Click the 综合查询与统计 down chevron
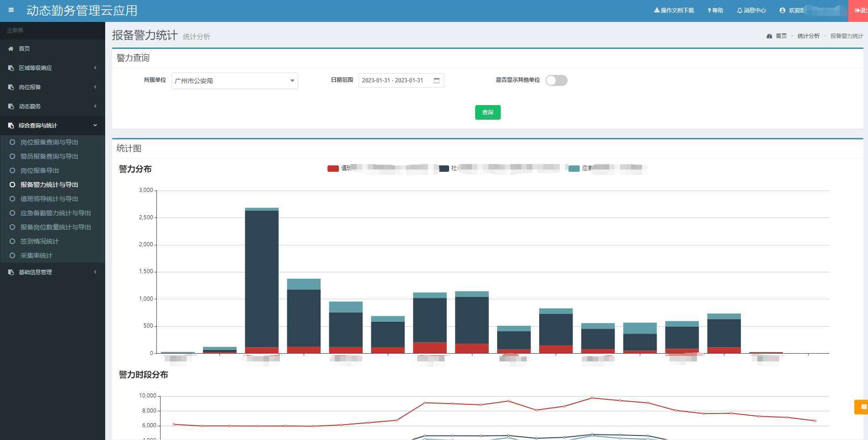The image size is (868, 440). 95,125
